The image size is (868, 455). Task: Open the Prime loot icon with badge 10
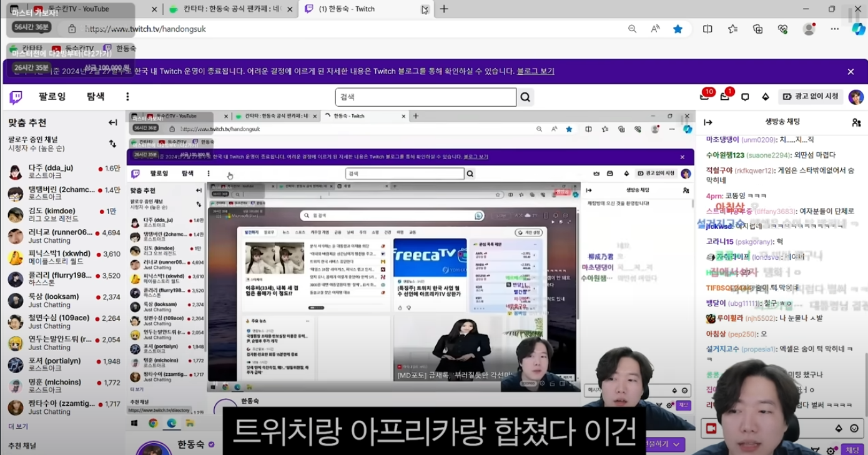click(705, 97)
